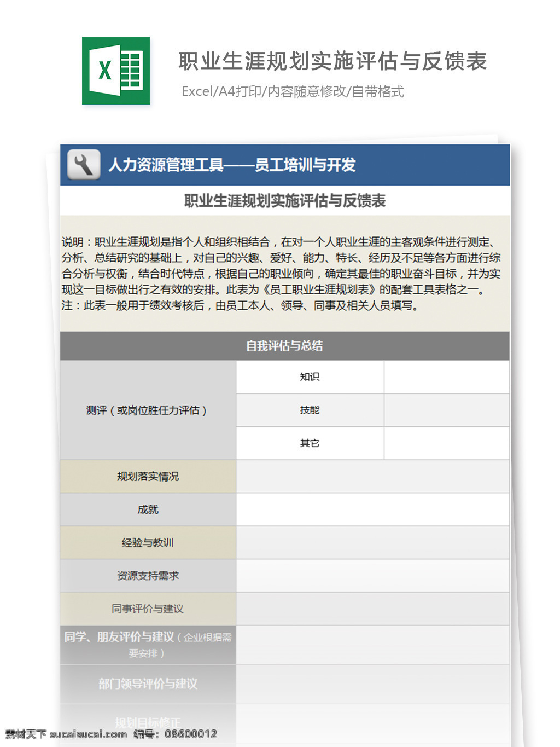Click the input cell next to 资源支持需求
This screenshot has width=560, height=747.
pos(373,576)
